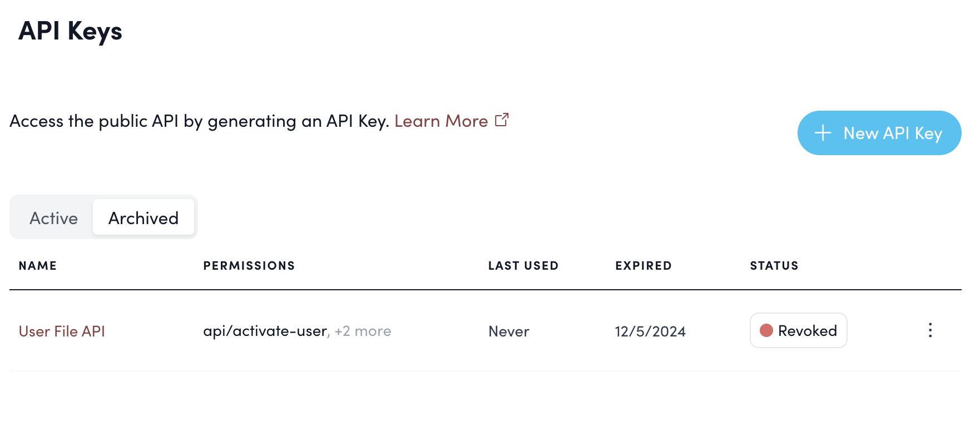980x446 pixels.
Task: Sort by the NAME column header
Action: pyautogui.click(x=37, y=266)
